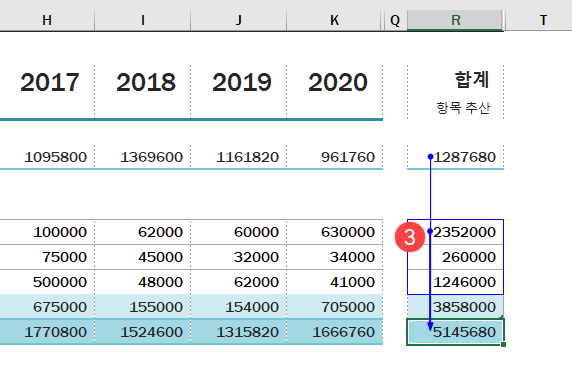Select cell containing 32000
Screen dimensions: 572x384
pyautogui.click(x=239, y=257)
